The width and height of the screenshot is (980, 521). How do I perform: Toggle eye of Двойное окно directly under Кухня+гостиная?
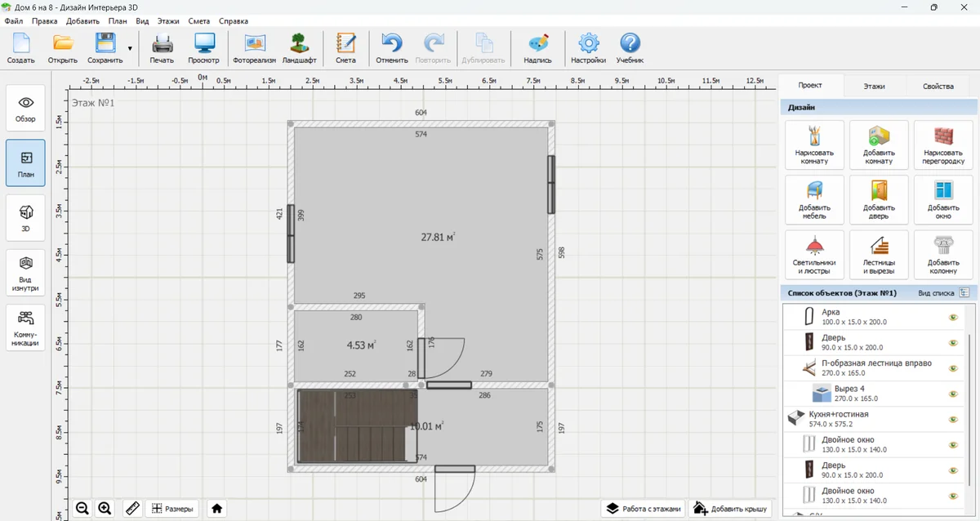pyautogui.click(x=952, y=444)
